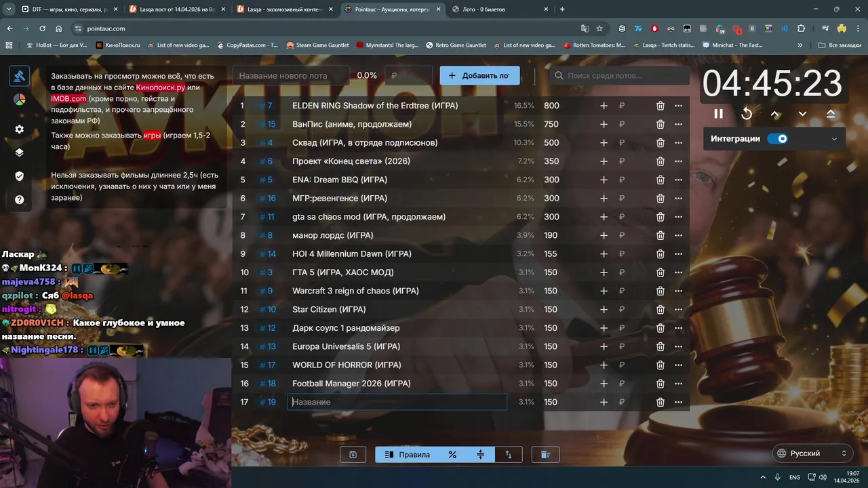This screenshot has width=868, height=488.
Task: Open the help question mark icon
Action: point(19,200)
